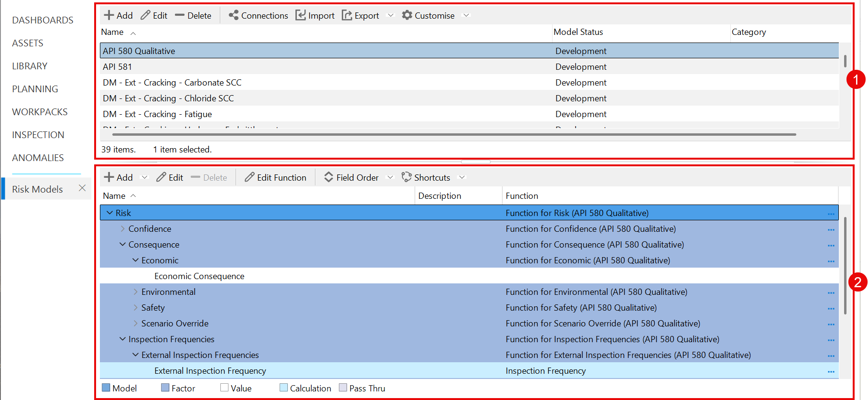The width and height of the screenshot is (868, 400).
Task: Go to the DASHBOARDS section
Action: point(43,20)
